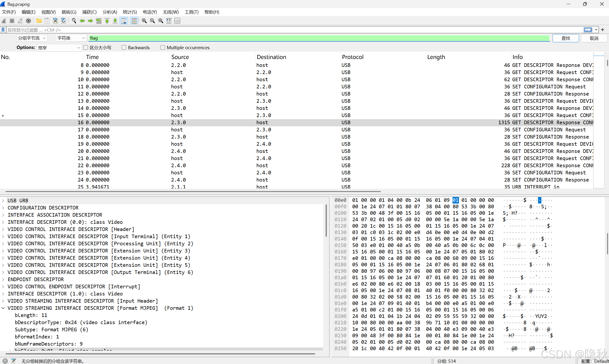Open a capture file with the folder icon
This screenshot has height=364, width=609.
(39, 21)
